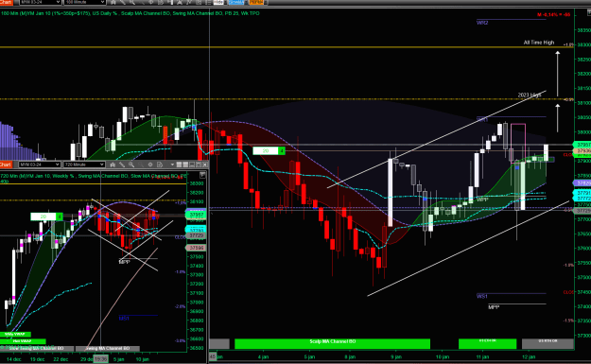This screenshot has width=591, height=364.
Task: Click round cursor icon in 720 Minute chart toolbar
Action: tap(150, 165)
